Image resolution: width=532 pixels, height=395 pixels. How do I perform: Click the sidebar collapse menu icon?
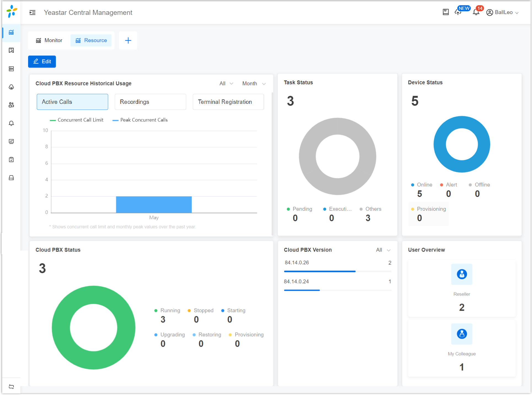point(33,12)
